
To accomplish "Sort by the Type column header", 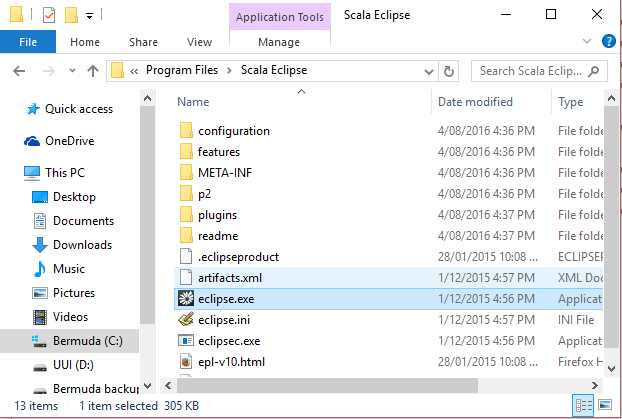I will click(570, 102).
